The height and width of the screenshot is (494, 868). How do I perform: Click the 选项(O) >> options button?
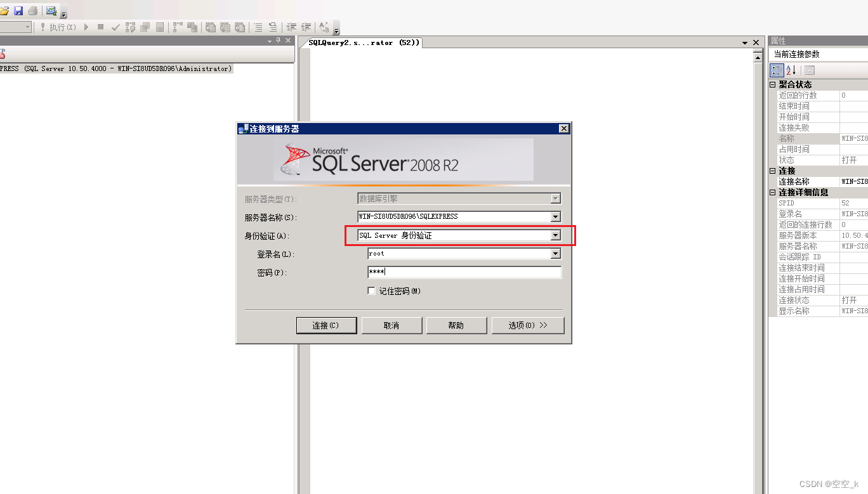pos(528,325)
